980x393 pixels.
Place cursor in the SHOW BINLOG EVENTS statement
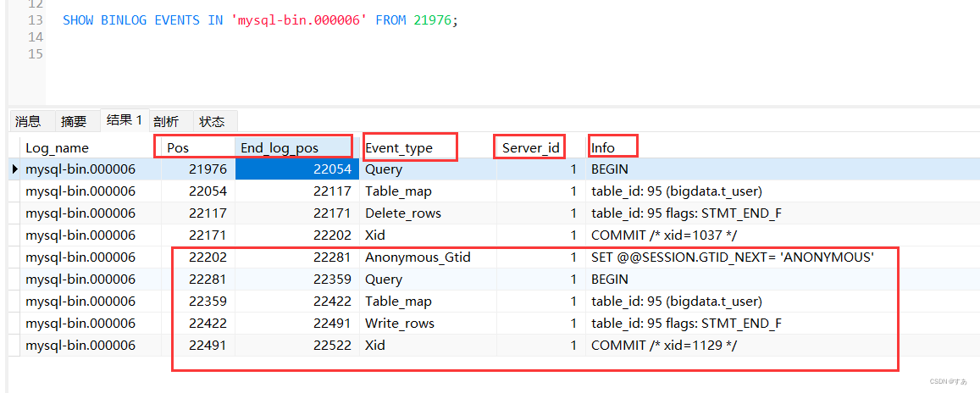pos(261,20)
